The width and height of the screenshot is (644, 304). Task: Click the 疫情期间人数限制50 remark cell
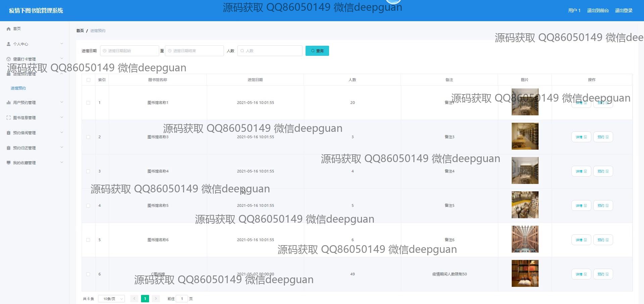[x=449, y=274]
